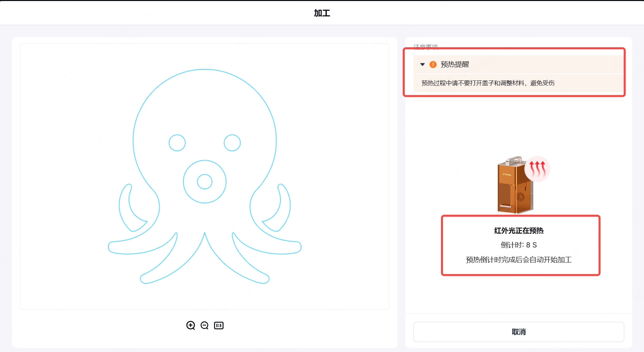The width and height of the screenshot is (644, 352).
Task: Click the 注意事项 section label
Action: point(426,46)
